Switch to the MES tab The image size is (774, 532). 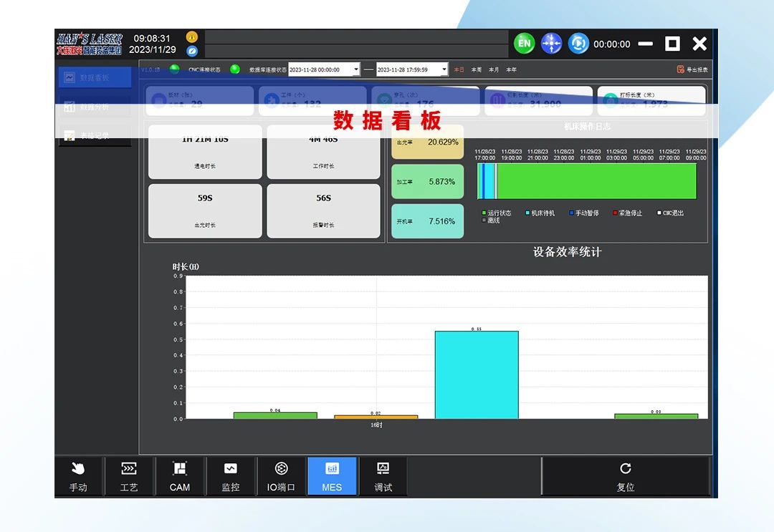click(x=332, y=476)
